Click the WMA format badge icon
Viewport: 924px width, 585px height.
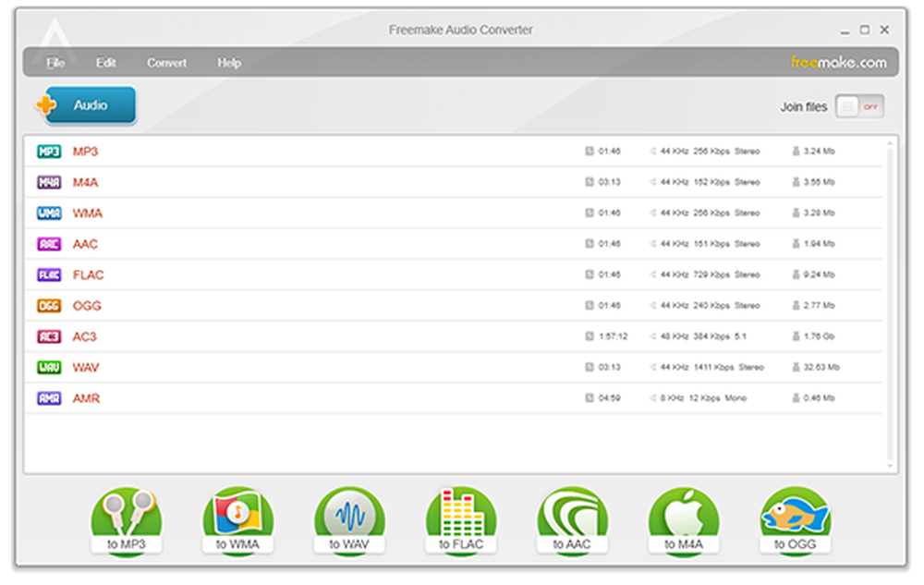(49, 213)
